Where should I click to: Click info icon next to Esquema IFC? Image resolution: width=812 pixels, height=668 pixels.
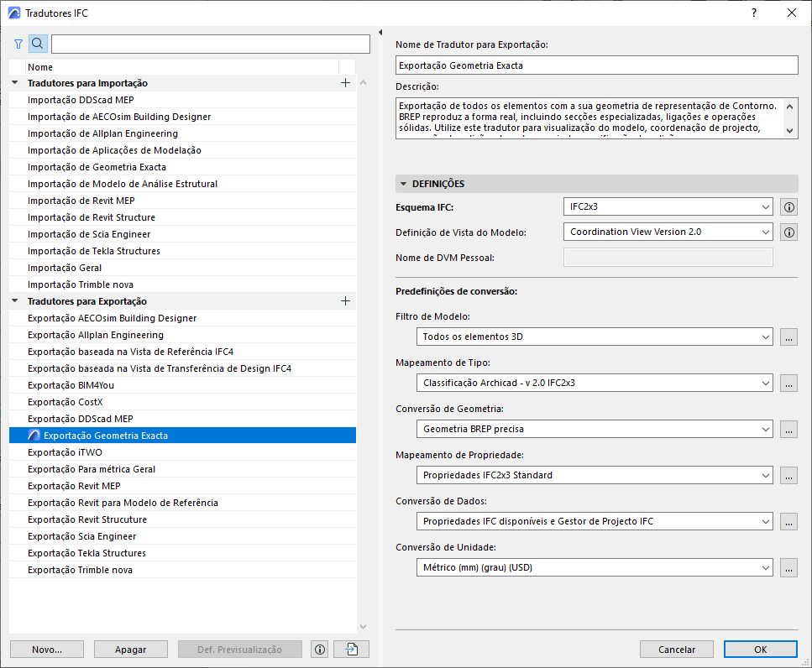tap(788, 207)
